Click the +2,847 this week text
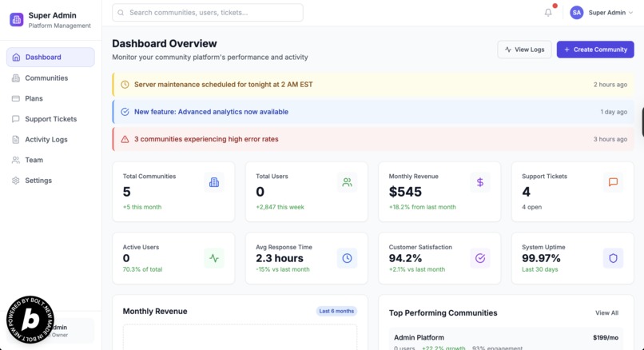The width and height of the screenshot is (644, 350). [x=280, y=207]
